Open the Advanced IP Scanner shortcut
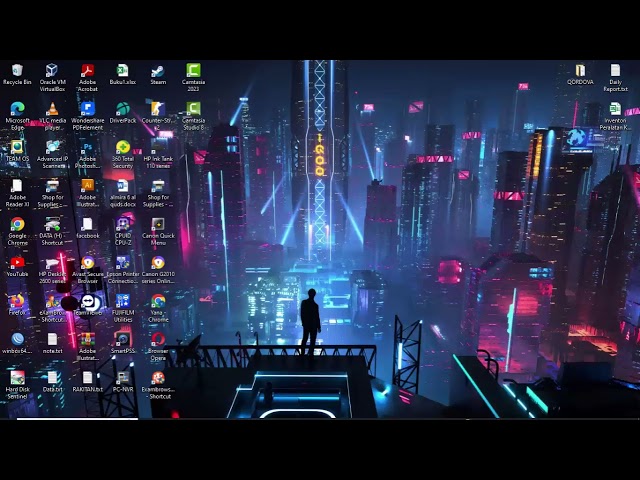640x480 pixels. click(52, 154)
